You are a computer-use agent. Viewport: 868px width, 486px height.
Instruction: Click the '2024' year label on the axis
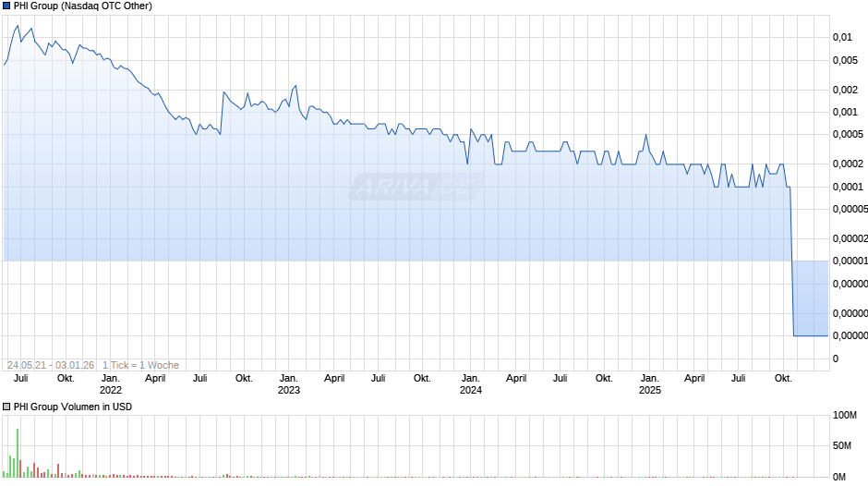(471, 390)
